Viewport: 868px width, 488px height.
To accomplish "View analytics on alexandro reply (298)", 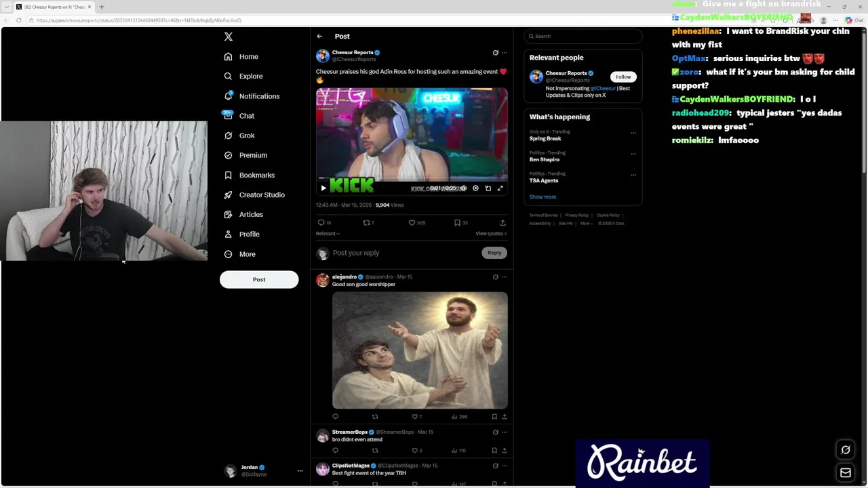I will (x=459, y=417).
